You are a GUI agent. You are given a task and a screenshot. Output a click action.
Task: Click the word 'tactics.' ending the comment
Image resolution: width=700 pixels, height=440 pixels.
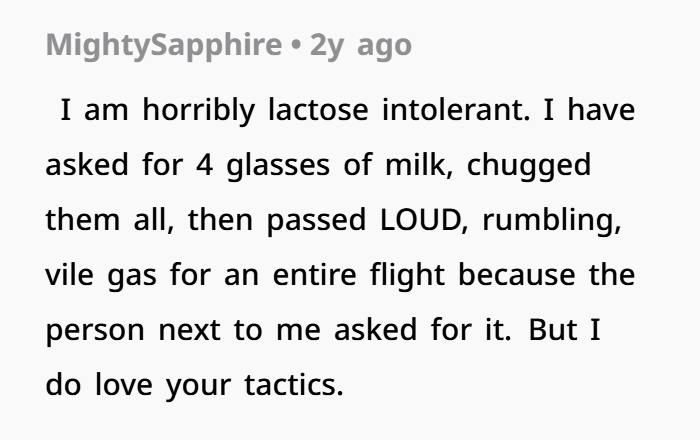pyautogui.click(x=294, y=385)
